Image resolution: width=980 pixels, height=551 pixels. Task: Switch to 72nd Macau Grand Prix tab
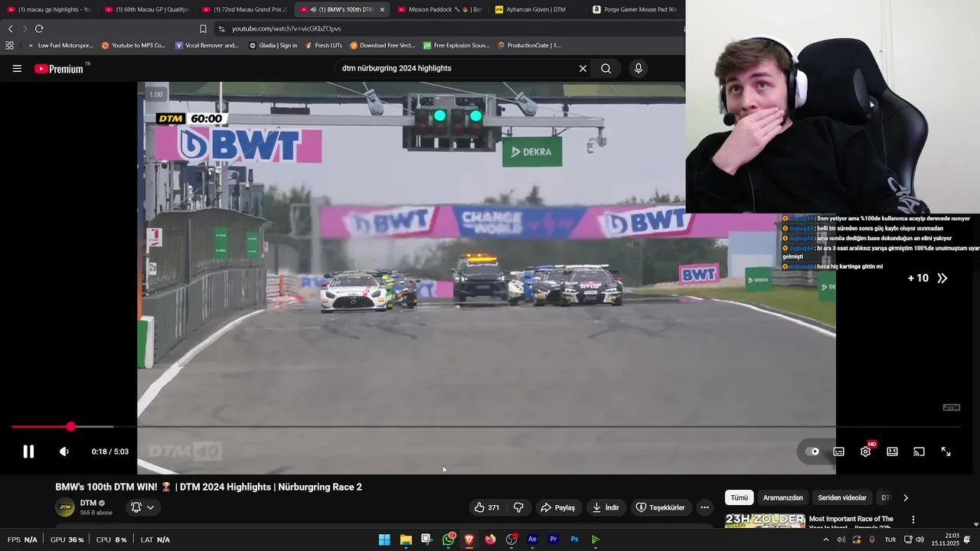244,9
